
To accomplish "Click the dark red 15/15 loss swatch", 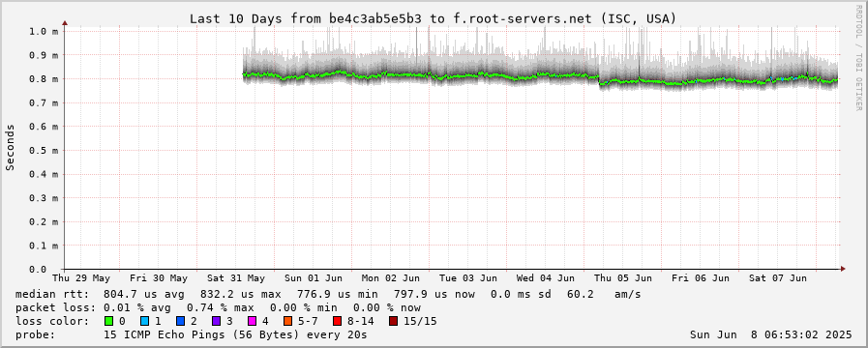I will click(x=393, y=321).
